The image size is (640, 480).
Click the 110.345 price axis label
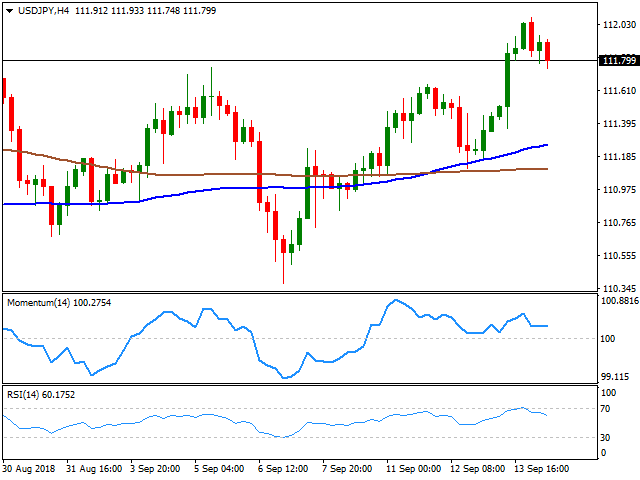619,289
